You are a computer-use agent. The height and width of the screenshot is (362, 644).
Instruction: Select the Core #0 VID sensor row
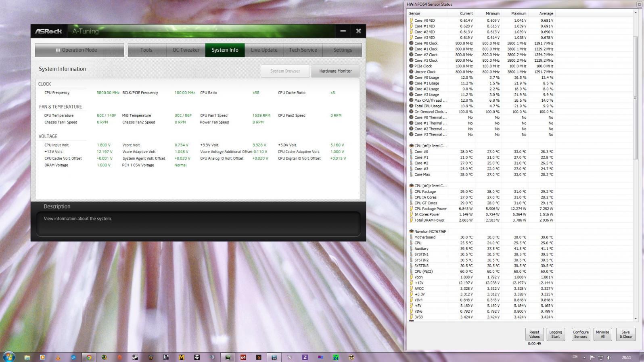(482, 21)
